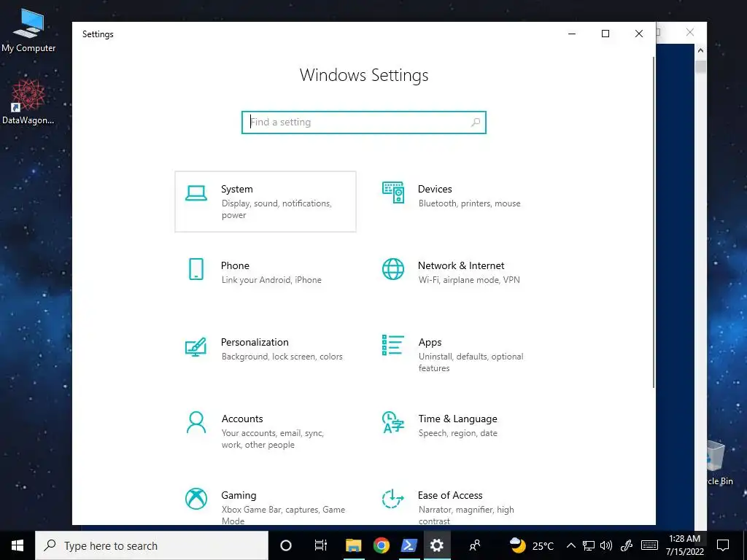Screen dimensions: 747x560
Task: Open the System settings category
Action: [x=266, y=201]
